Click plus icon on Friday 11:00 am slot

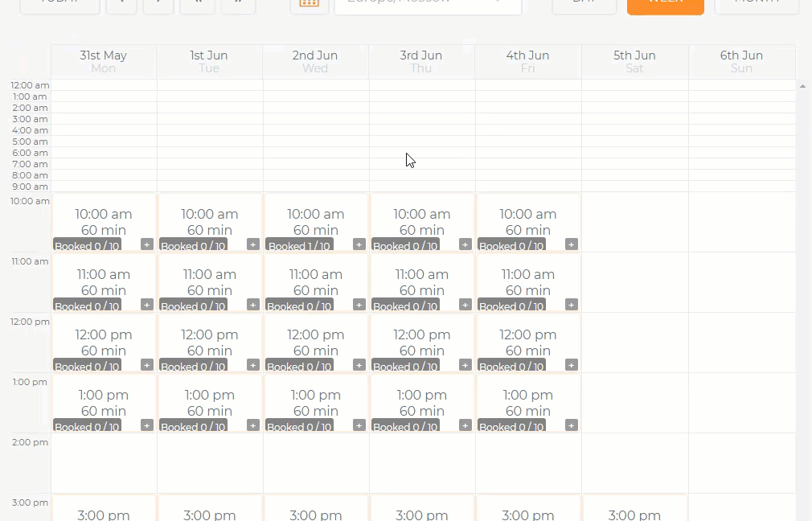tap(572, 305)
